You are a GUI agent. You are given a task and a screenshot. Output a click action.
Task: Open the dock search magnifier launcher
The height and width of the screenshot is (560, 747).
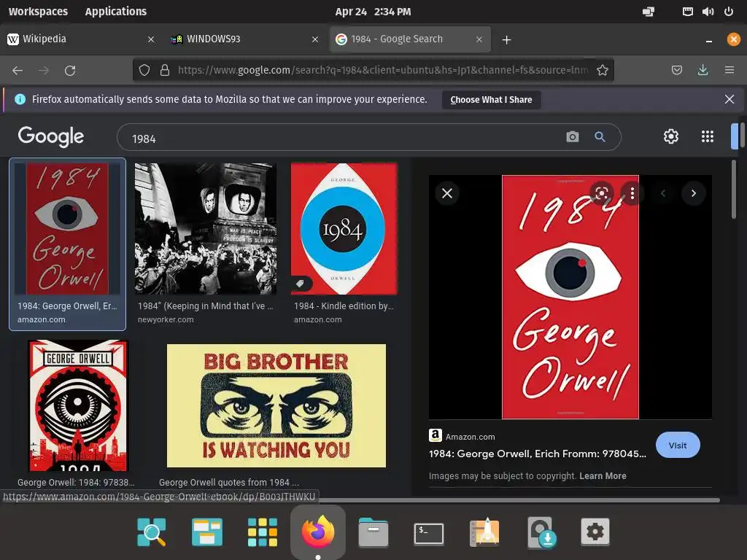click(152, 532)
